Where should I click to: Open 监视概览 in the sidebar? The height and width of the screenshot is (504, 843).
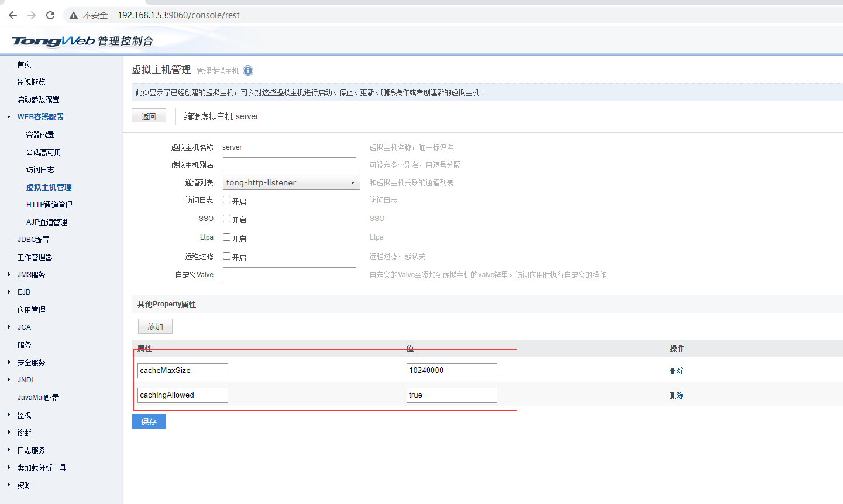(31, 82)
